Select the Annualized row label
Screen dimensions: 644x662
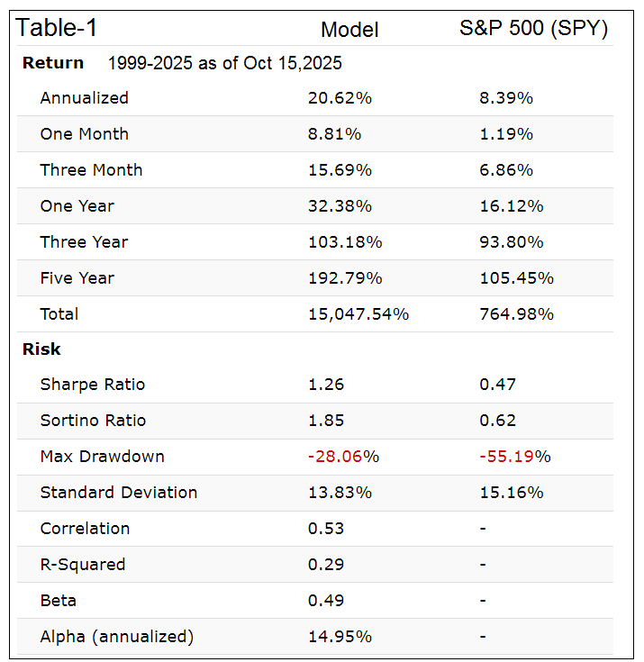coord(84,98)
